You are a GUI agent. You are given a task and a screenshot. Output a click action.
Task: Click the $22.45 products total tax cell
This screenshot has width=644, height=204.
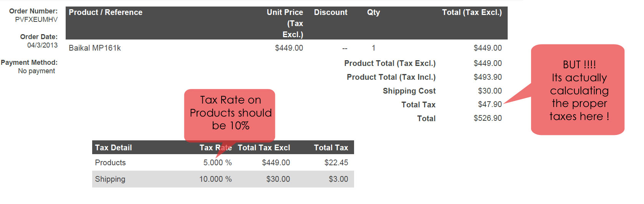336,163
